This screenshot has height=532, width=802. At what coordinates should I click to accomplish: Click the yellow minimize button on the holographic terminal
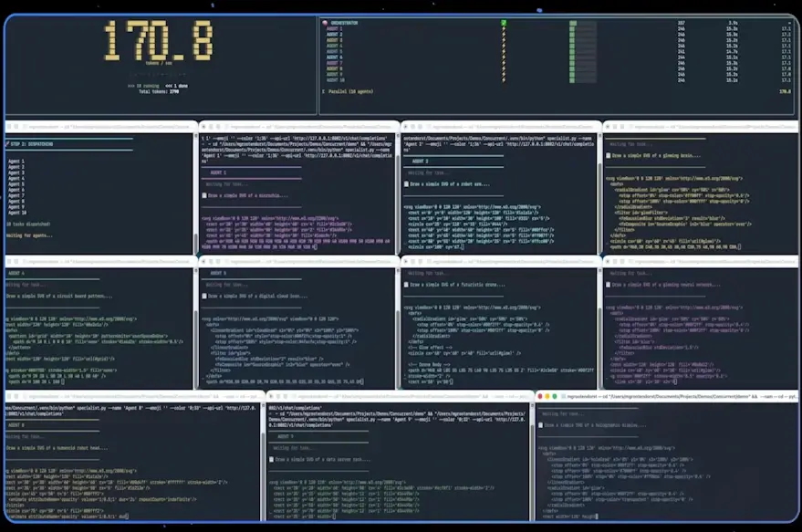[548, 397]
